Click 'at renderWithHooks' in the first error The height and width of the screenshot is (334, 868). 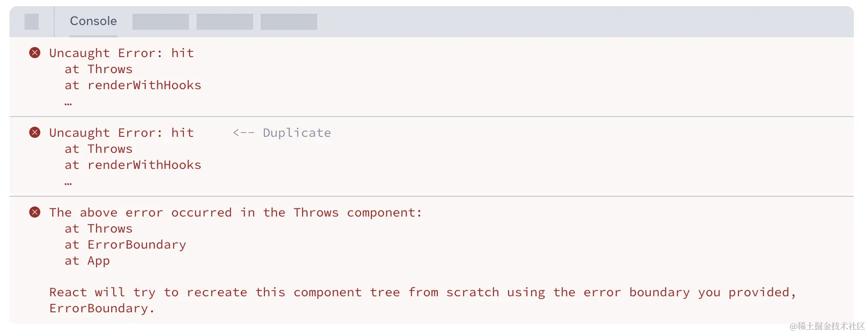[133, 85]
